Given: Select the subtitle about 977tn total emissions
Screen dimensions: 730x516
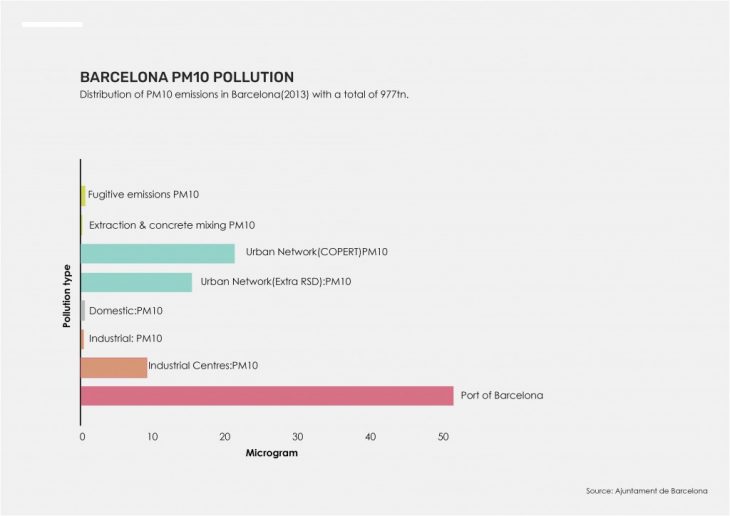Looking at the screenshot, I should point(245,95).
